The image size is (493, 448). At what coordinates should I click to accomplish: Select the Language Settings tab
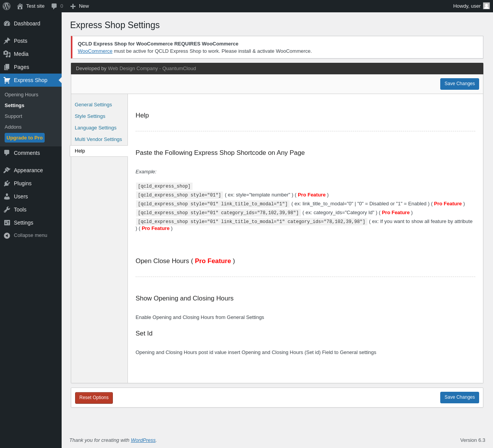click(x=96, y=128)
